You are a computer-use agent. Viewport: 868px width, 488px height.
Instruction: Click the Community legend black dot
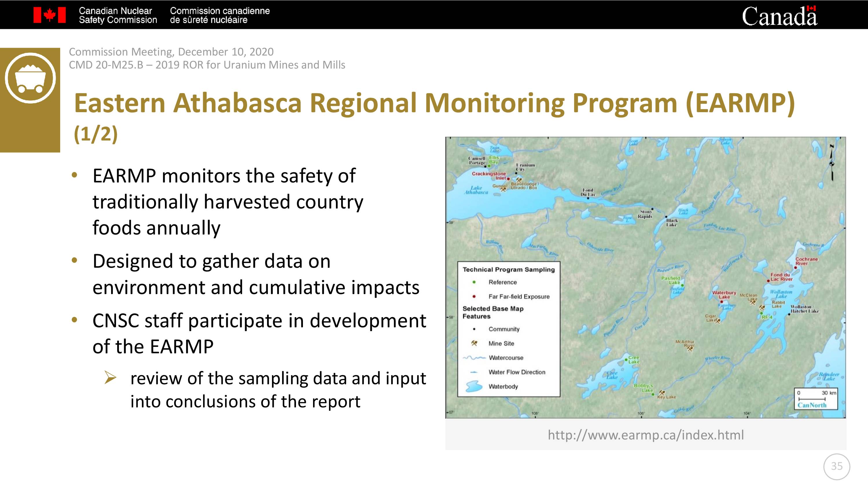(x=474, y=329)
